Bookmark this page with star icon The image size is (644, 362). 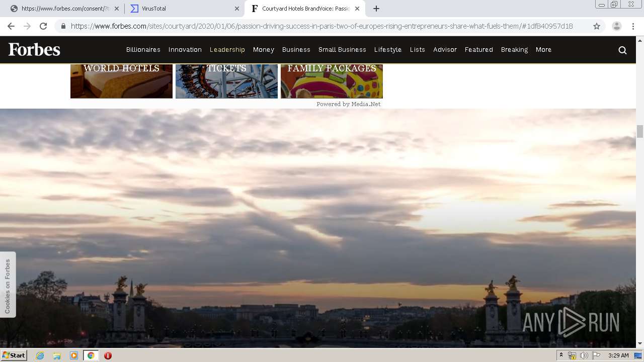pos(597,26)
